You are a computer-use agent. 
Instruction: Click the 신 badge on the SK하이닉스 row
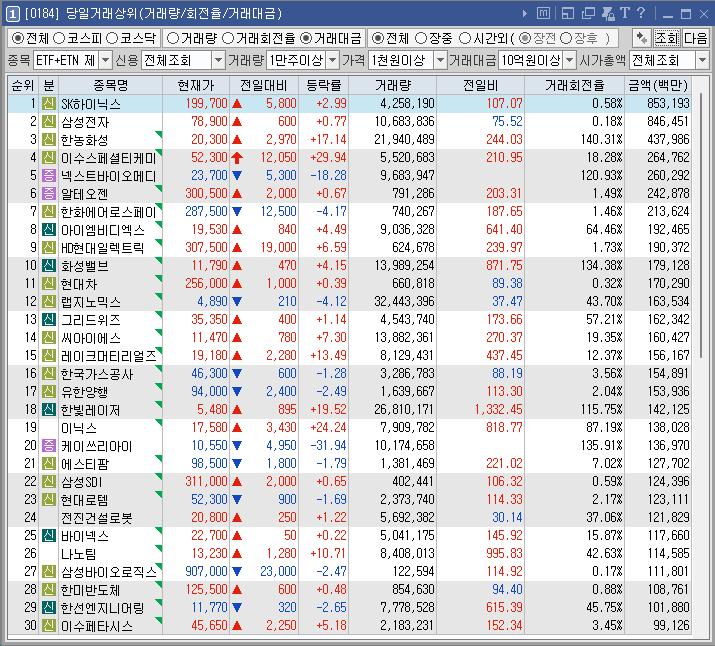[x=49, y=103]
